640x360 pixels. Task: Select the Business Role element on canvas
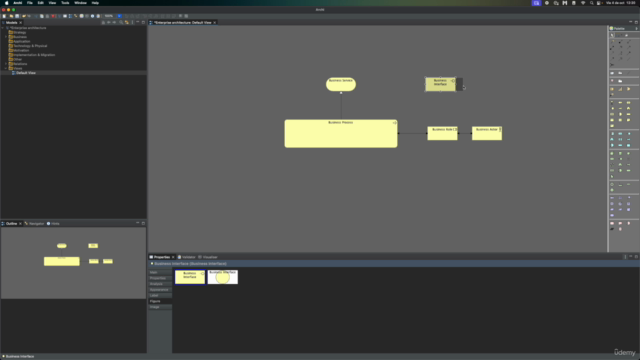(442, 133)
